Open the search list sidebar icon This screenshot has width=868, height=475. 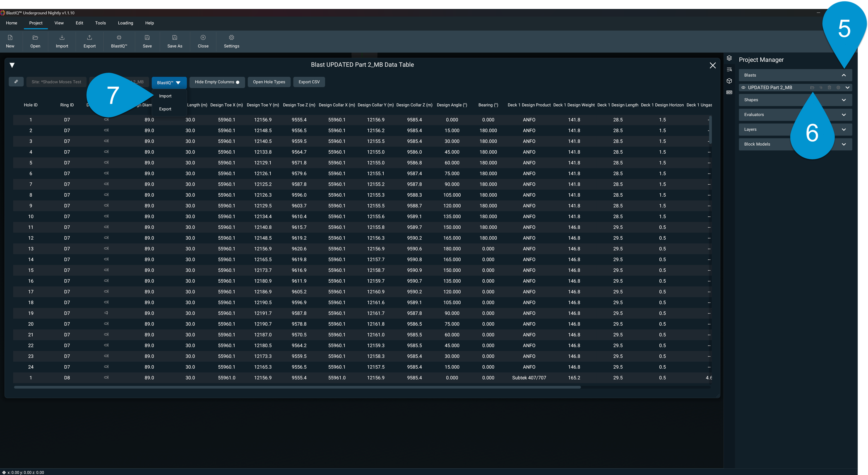pos(729,69)
